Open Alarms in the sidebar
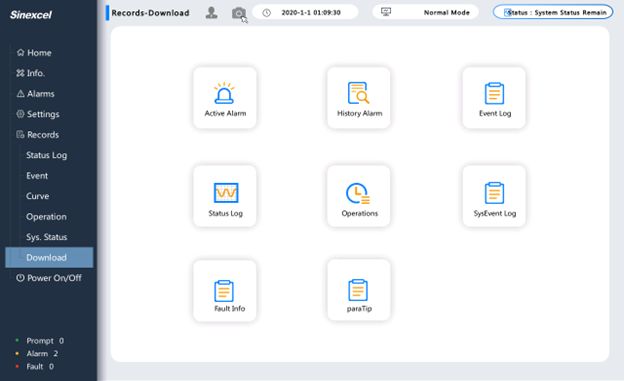The width and height of the screenshot is (624, 381). coord(35,94)
